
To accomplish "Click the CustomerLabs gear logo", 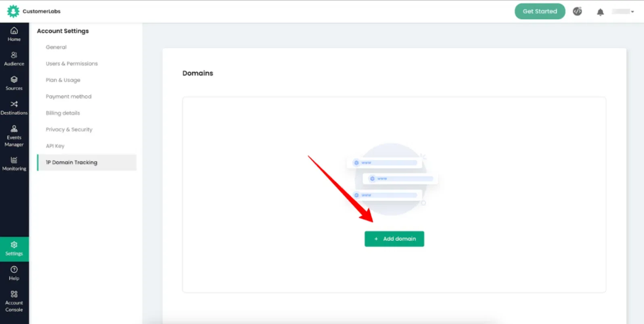I will [x=13, y=11].
